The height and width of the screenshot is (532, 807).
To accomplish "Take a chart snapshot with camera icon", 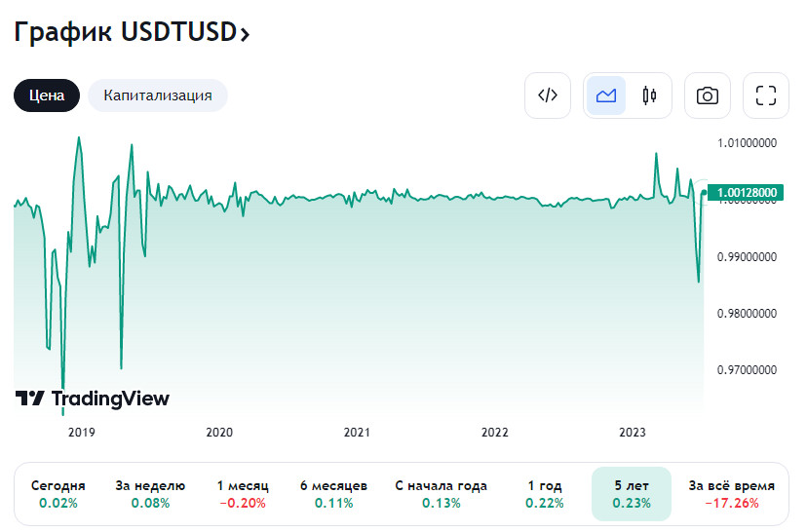I will [708, 95].
